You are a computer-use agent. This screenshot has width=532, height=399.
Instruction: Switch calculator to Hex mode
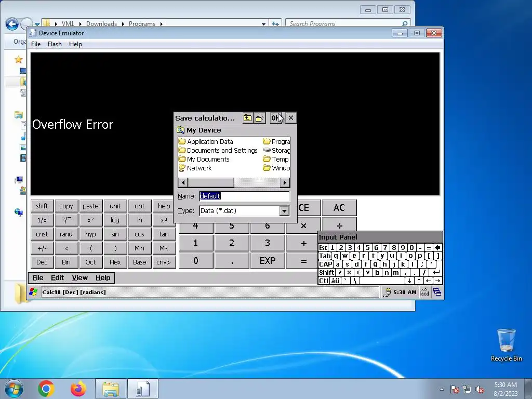[115, 262]
